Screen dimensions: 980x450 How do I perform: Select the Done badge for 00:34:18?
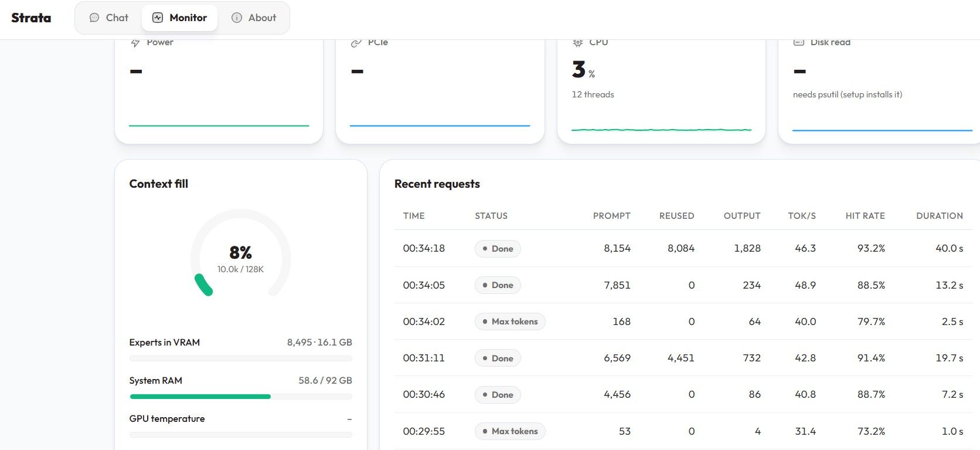pos(498,249)
